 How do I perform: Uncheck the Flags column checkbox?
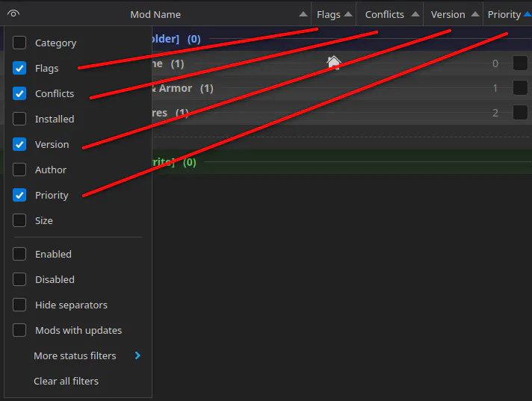coord(19,68)
